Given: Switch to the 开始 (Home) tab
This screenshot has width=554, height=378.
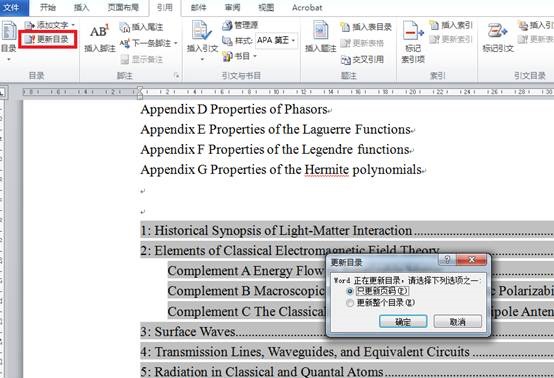Looking at the screenshot, I should [47, 7].
